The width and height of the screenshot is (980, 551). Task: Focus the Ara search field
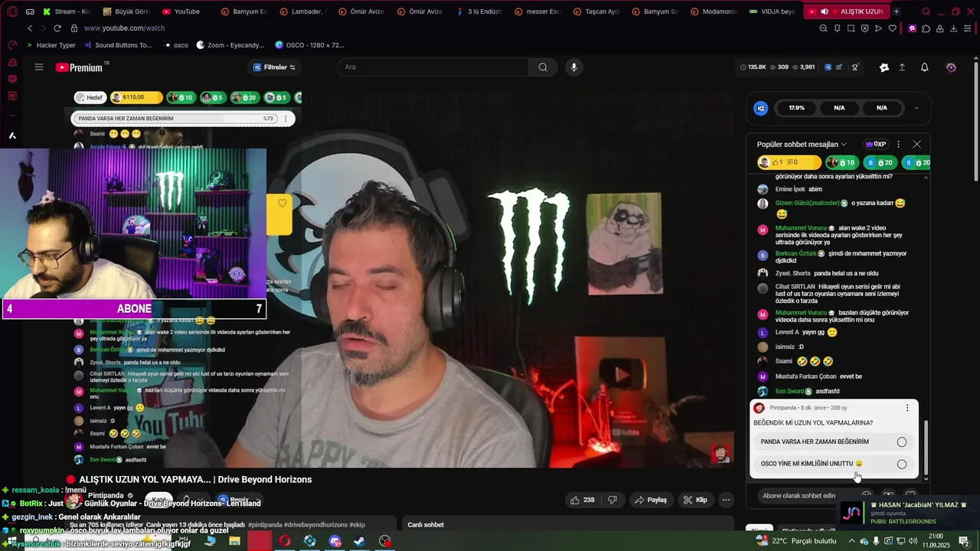433,67
